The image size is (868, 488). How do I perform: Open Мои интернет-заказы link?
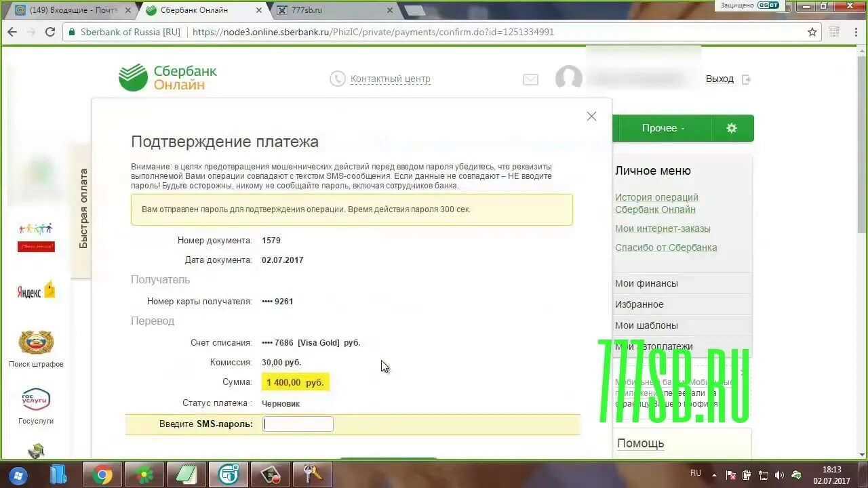pyautogui.click(x=663, y=228)
